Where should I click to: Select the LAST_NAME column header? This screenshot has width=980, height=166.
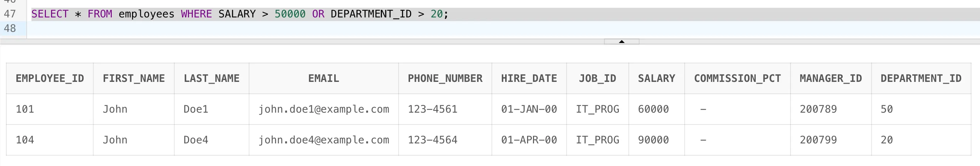(x=212, y=79)
